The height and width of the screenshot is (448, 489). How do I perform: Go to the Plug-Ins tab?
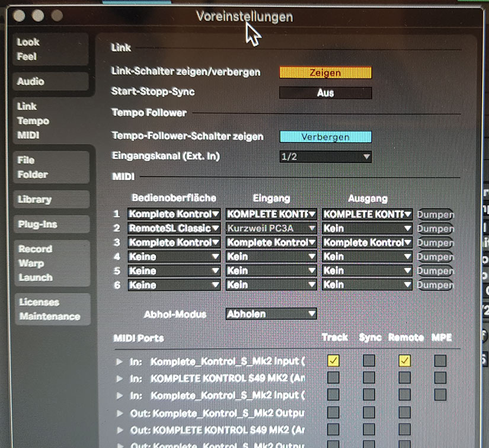pos(52,224)
